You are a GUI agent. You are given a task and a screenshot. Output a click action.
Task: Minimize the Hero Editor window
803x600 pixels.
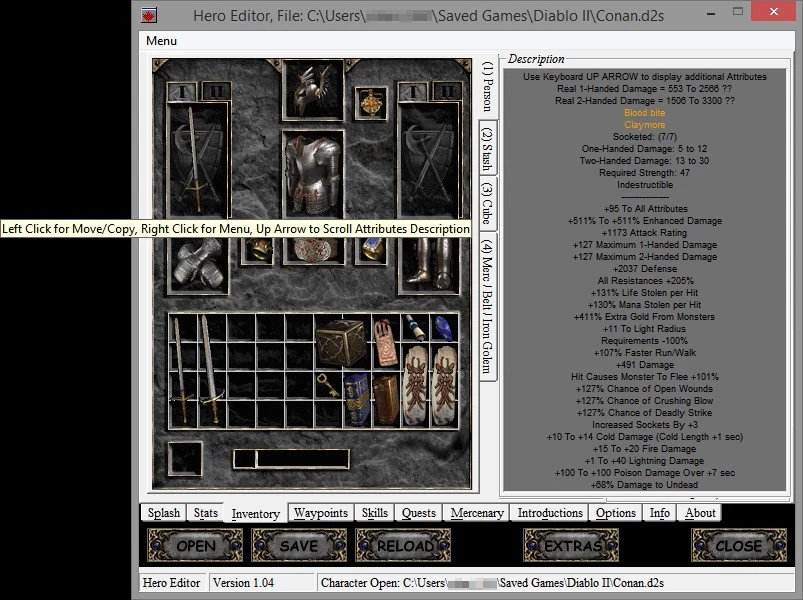click(x=711, y=12)
